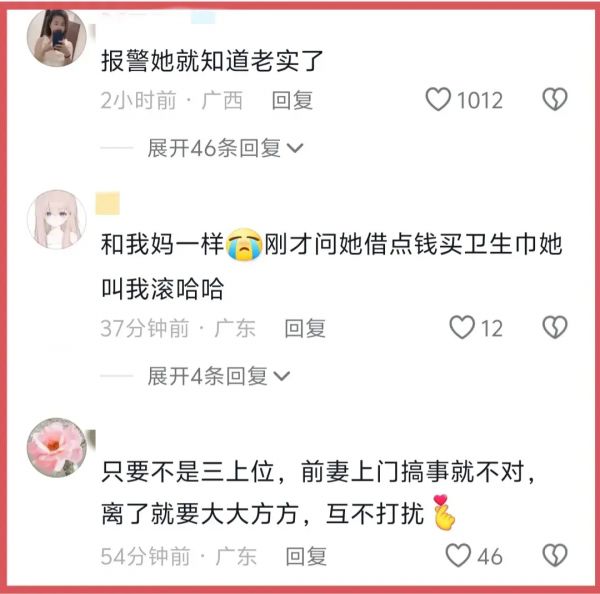
Task: Open the pink flower avatar profile
Action: click(x=57, y=447)
